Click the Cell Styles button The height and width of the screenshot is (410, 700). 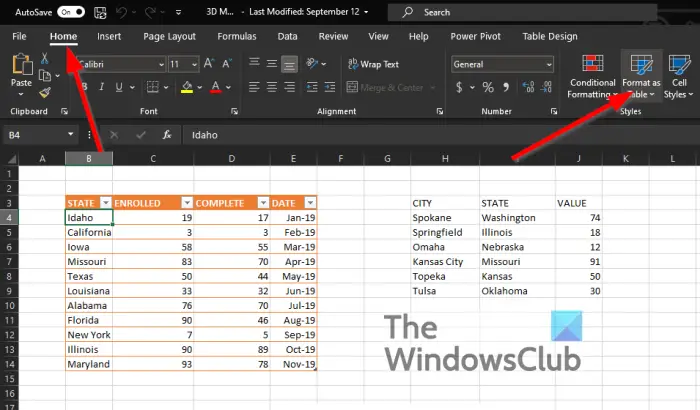[679, 76]
